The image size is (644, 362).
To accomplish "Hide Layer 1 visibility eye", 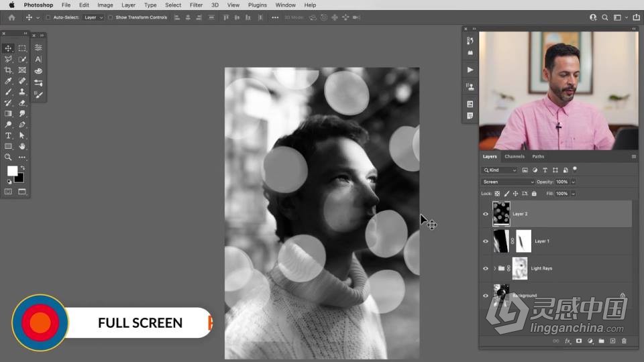I will pyautogui.click(x=486, y=241).
